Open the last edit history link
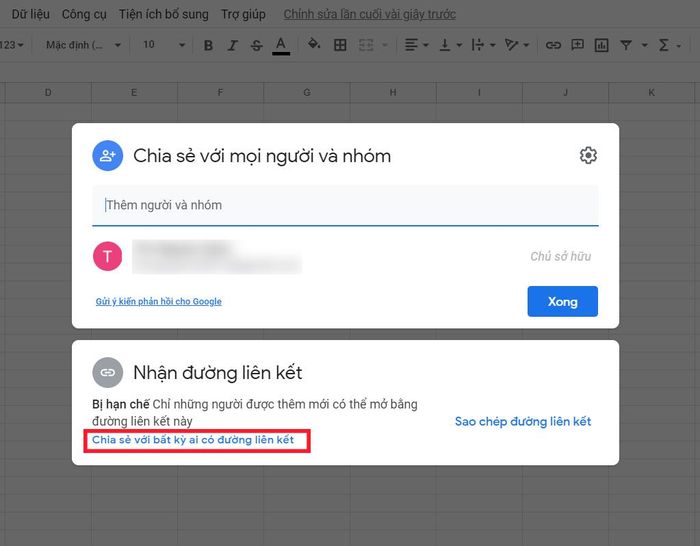This screenshot has height=546, width=700. click(x=370, y=14)
